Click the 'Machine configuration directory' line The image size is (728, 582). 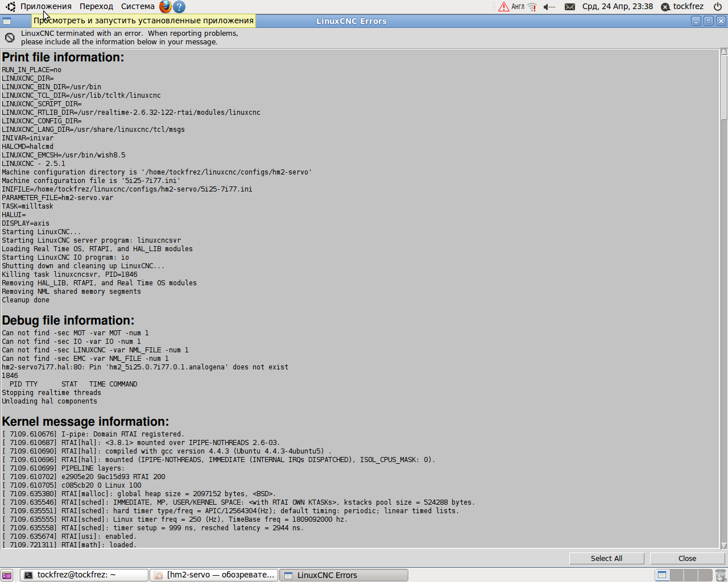pyautogui.click(x=157, y=172)
